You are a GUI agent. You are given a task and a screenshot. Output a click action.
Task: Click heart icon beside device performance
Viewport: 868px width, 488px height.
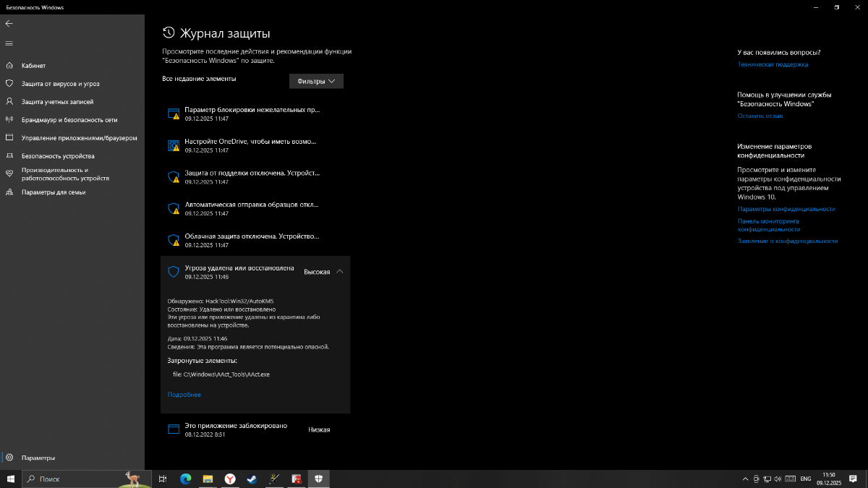[9, 174]
